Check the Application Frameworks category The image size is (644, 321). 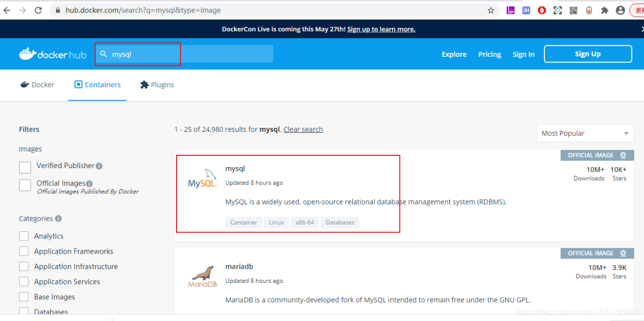pos(24,251)
